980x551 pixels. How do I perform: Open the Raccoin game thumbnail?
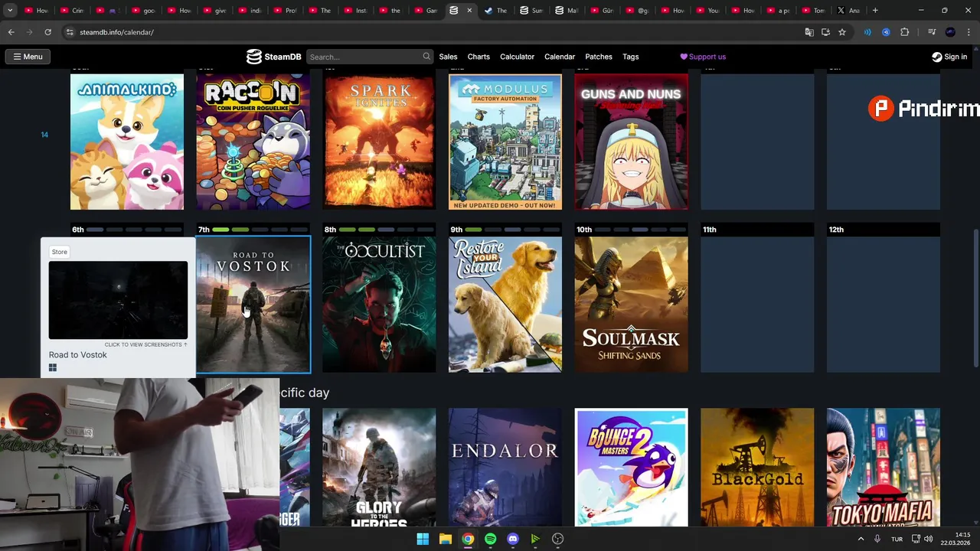point(253,142)
